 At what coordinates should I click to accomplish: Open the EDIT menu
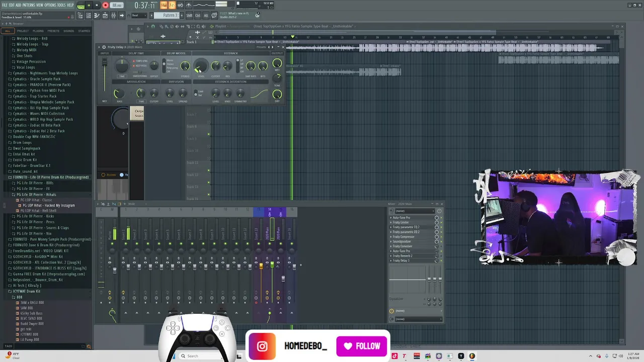click(x=12, y=5)
